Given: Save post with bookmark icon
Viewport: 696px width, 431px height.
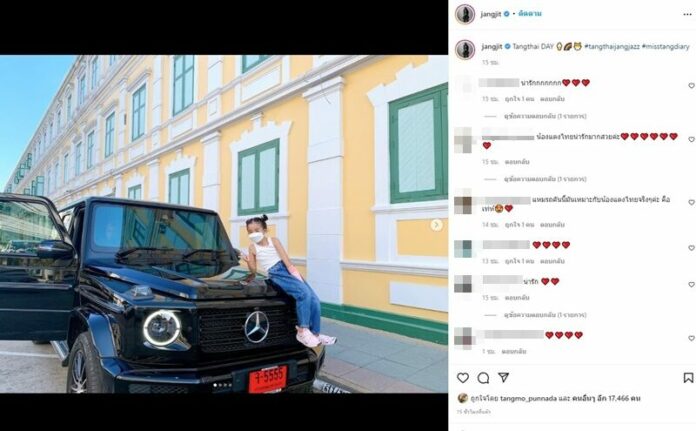Looking at the screenshot, I should click(688, 378).
